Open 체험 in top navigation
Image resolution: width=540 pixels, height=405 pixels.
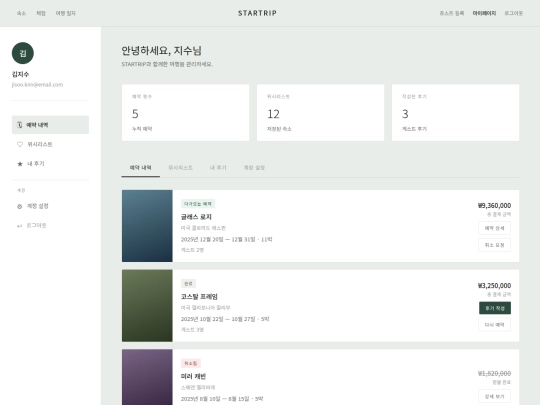click(41, 13)
